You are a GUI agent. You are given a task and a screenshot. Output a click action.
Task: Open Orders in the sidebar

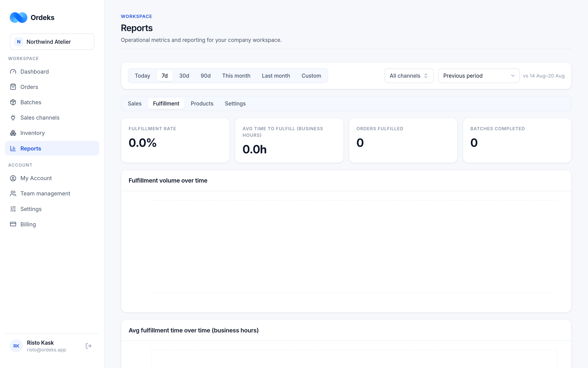click(52, 87)
